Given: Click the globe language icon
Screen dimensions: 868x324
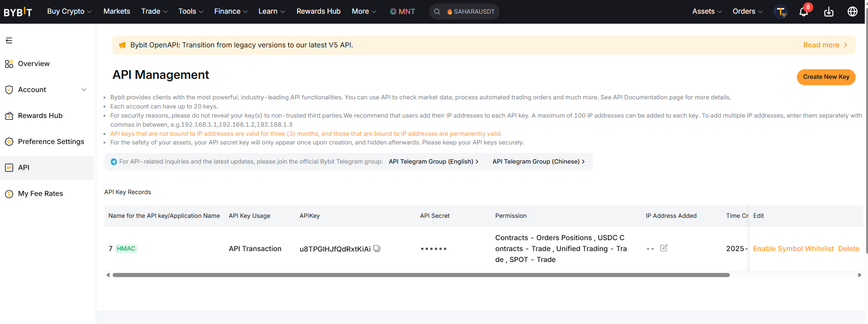Looking at the screenshot, I should 852,12.
